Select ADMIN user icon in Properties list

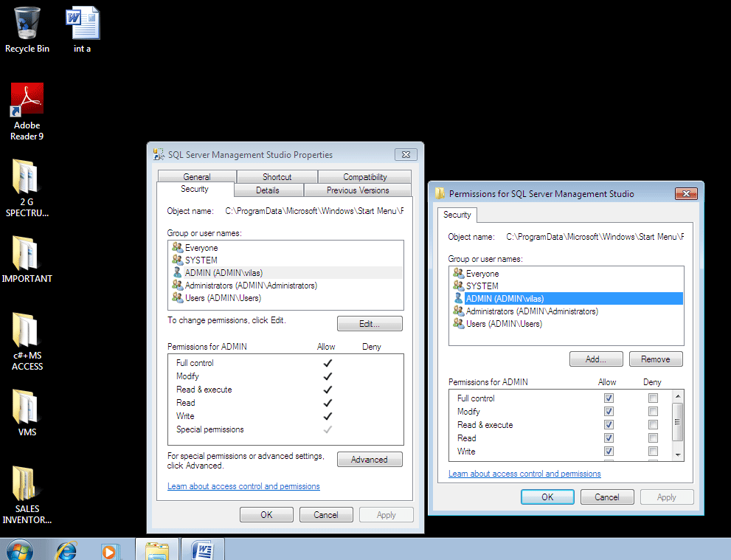tap(177, 272)
